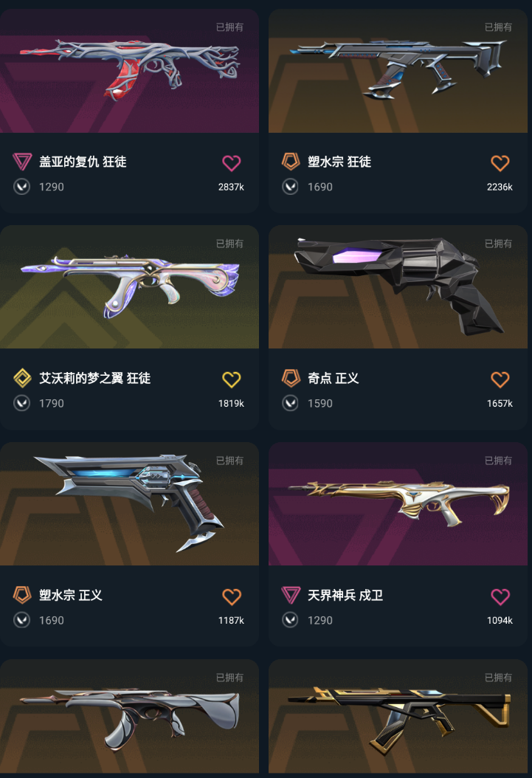Click pink tier icon beside 盖亚的复仇 狂徒
The height and width of the screenshot is (778, 532).
point(22,162)
